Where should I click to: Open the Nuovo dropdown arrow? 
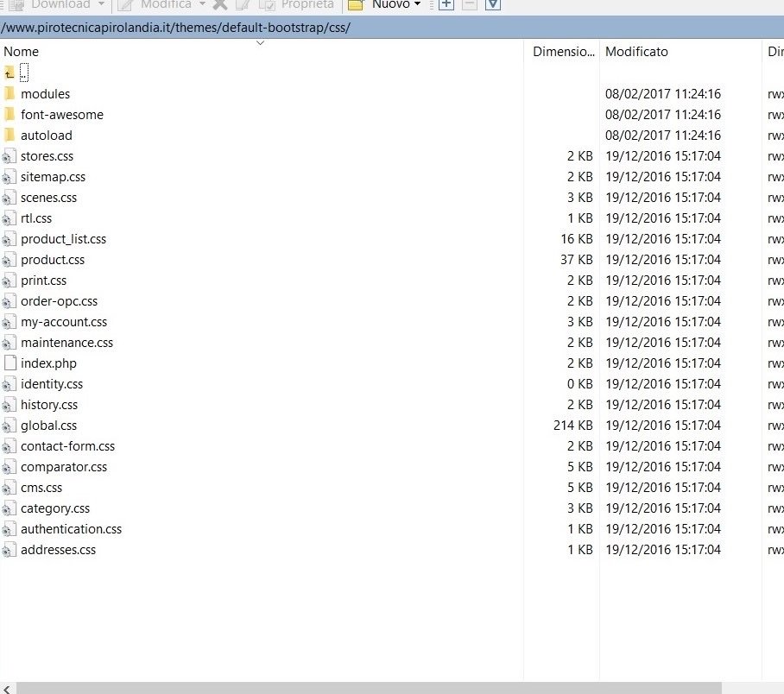tap(418, 4)
